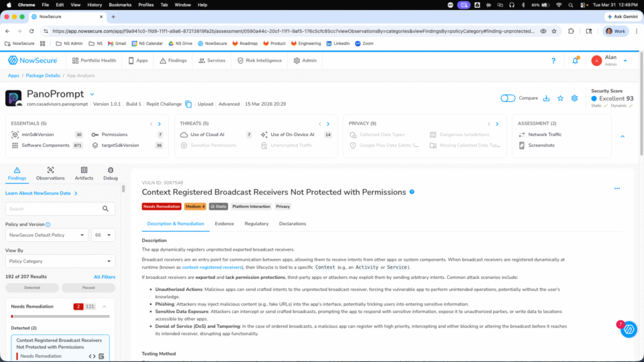This screenshot has width=644, height=362.
Task: Click the Ask Gemini button
Action: tap(623, 17)
